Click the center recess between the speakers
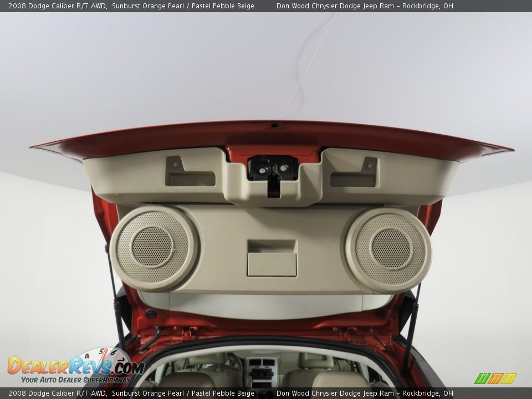This screenshot has height=399, width=532. (x=272, y=258)
